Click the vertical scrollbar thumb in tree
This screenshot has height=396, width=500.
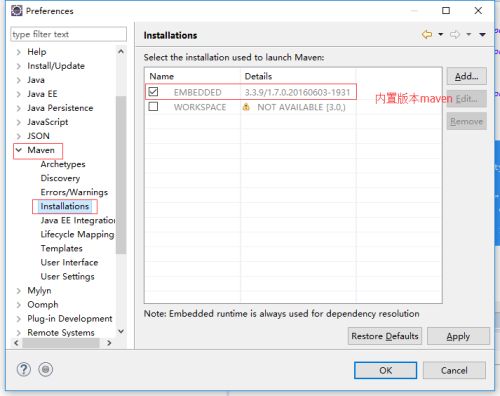[x=121, y=175]
